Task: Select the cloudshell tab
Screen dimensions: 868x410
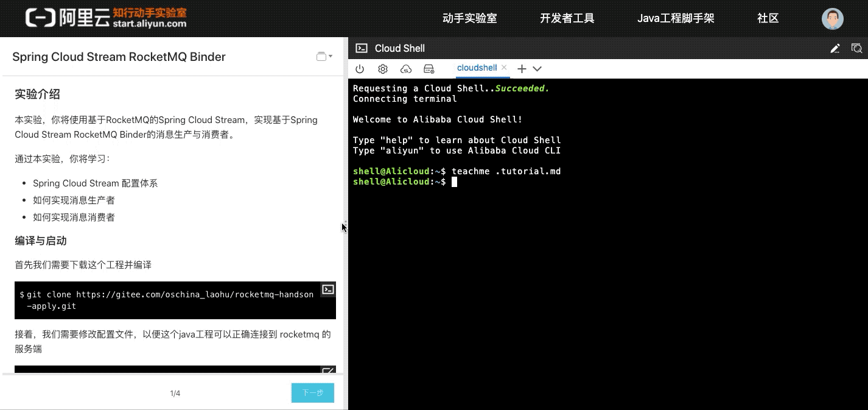Action: (x=477, y=68)
